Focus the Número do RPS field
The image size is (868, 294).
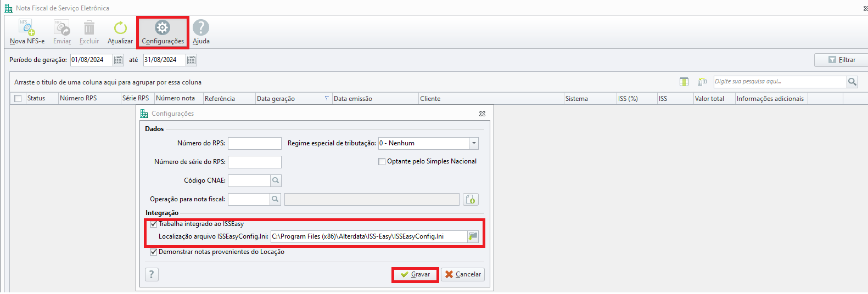255,143
